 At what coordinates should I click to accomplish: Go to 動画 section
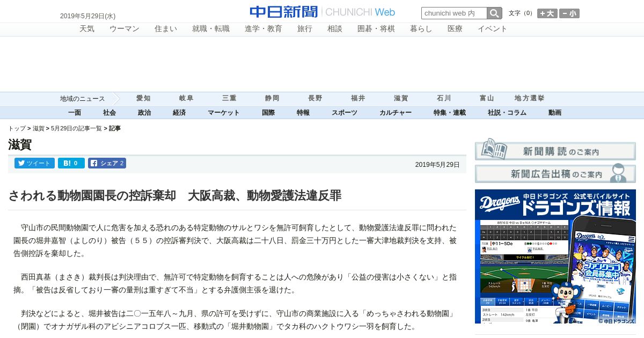pyautogui.click(x=555, y=113)
